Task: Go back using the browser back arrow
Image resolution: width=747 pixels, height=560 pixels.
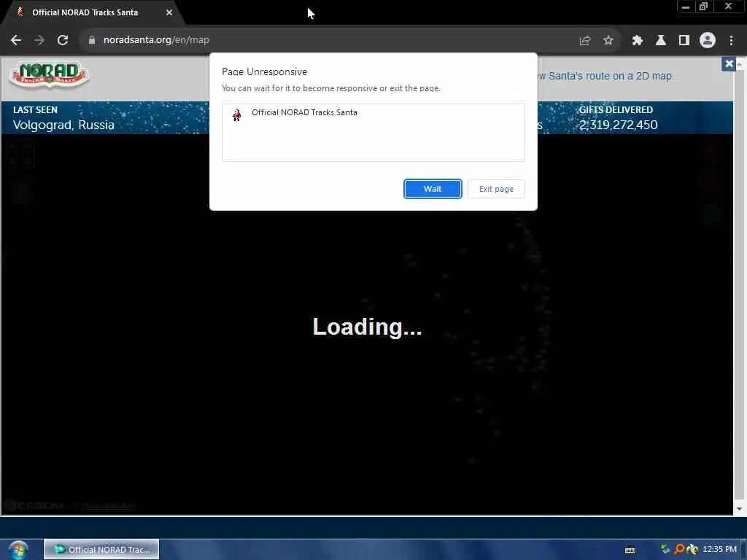Action: [16, 40]
